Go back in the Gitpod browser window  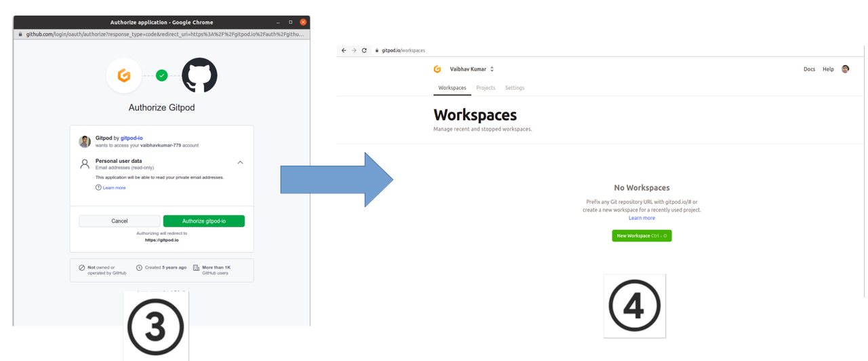(344, 50)
